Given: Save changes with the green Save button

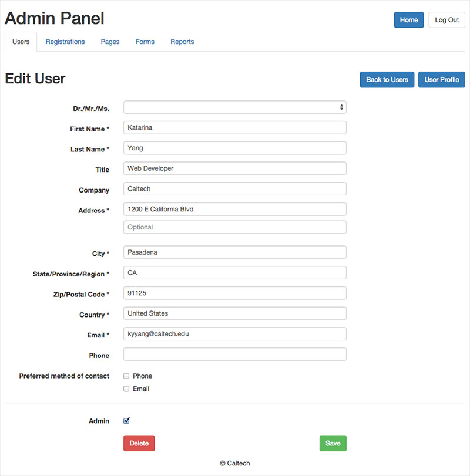Looking at the screenshot, I should [333, 443].
